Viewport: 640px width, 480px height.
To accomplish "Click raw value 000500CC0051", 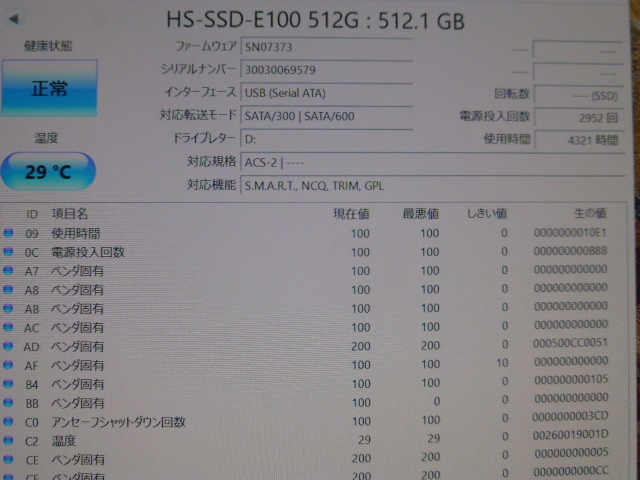I will point(571,342).
